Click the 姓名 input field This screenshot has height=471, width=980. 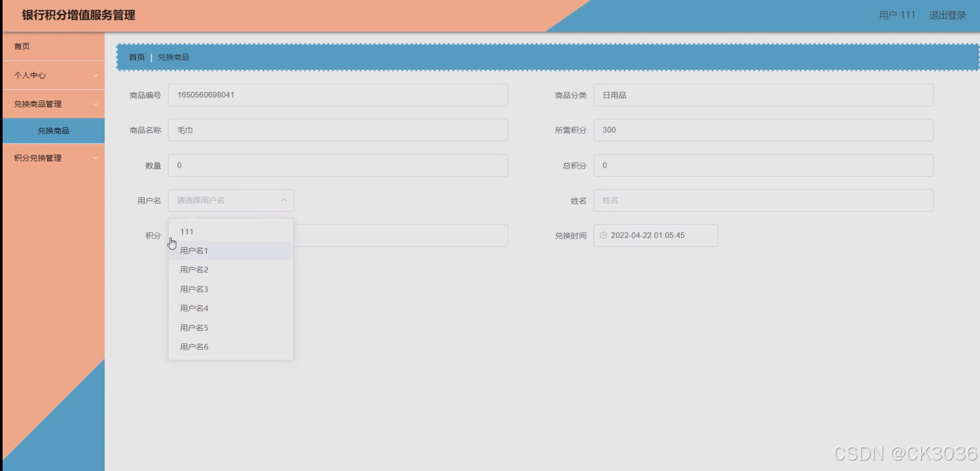(763, 200)
